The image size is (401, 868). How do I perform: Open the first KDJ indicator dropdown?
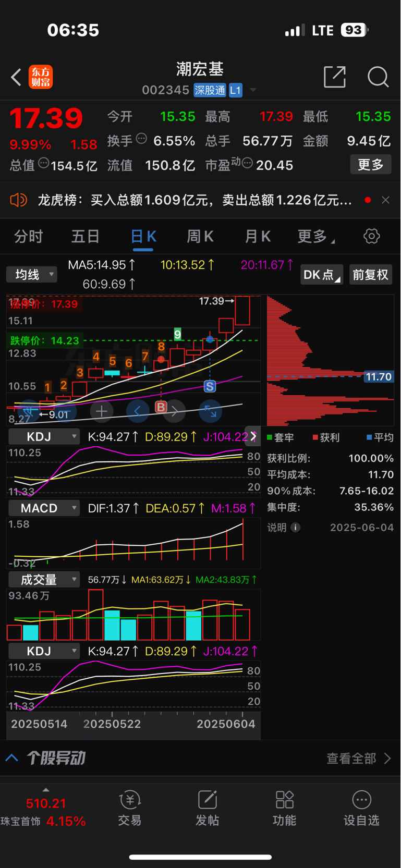tap(44, 436)
